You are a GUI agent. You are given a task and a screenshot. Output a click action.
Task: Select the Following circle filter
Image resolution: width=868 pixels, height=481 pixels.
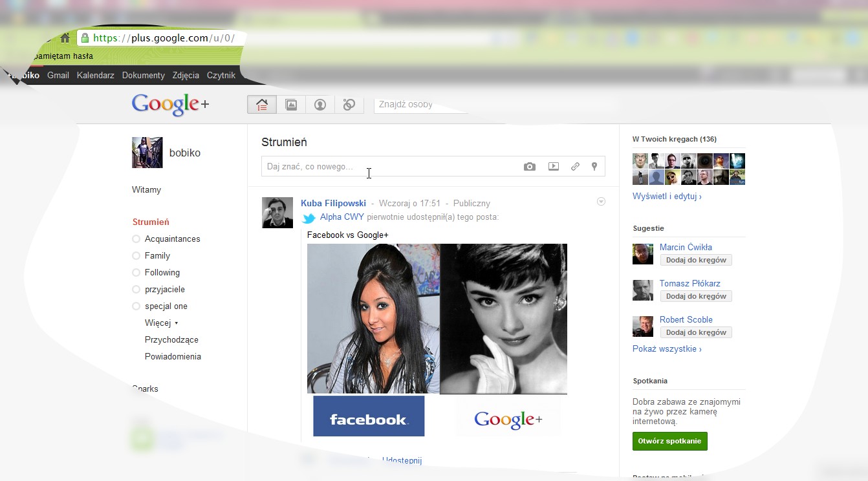click(156, 272)
